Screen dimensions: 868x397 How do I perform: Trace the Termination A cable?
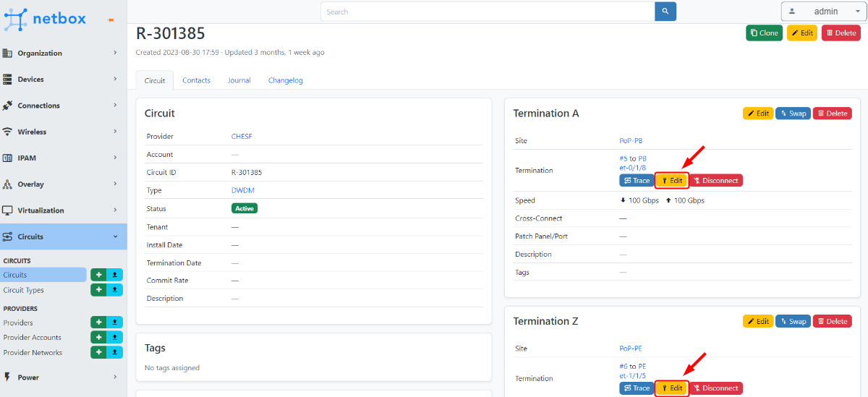point(637,180)
